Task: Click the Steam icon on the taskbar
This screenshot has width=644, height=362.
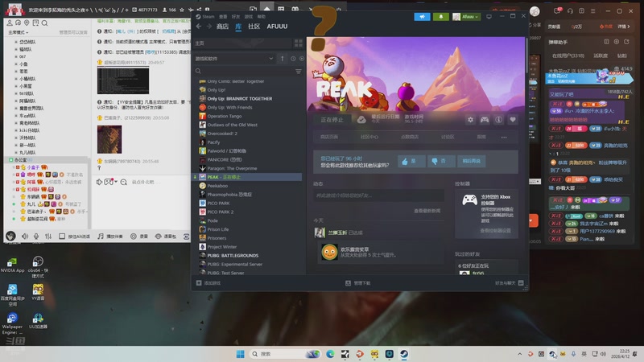Action: [404, 354]
